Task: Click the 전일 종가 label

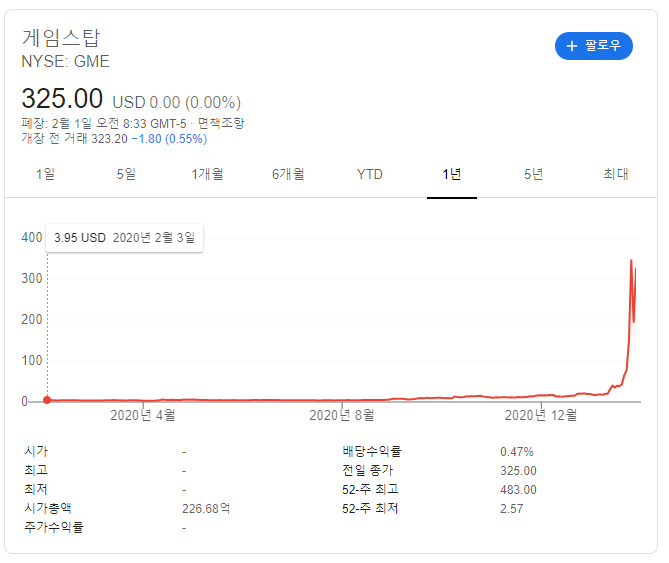Action: (367, 470)
